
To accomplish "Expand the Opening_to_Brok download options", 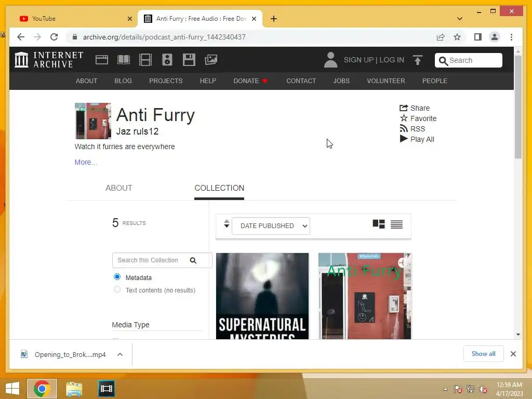I will 120,354.
